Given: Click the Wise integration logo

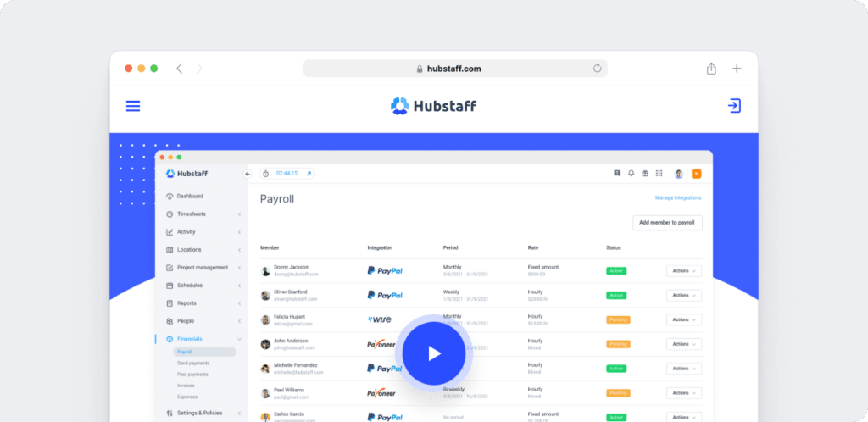Looking at the screenshot, I should tap(379, 319).
